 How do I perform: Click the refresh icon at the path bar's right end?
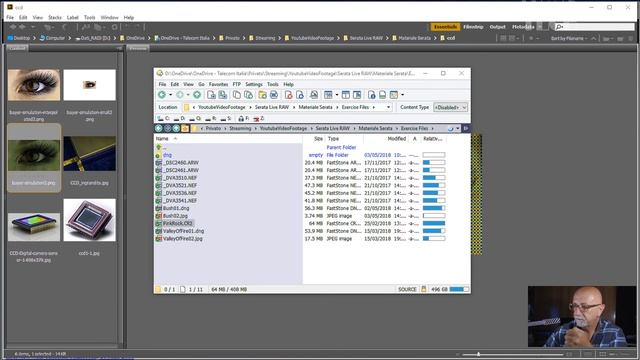[x=451, y=128]
